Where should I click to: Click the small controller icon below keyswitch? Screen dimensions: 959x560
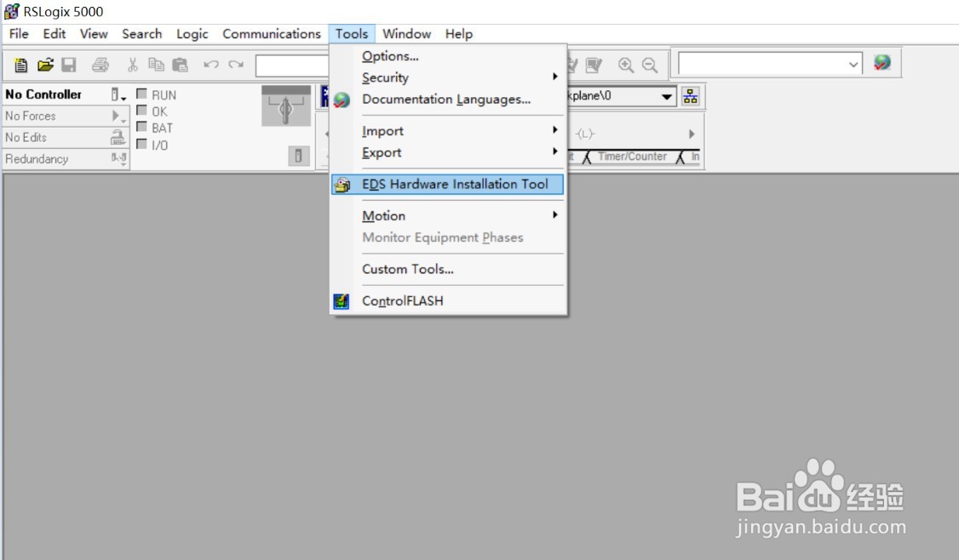pos(298,156)
